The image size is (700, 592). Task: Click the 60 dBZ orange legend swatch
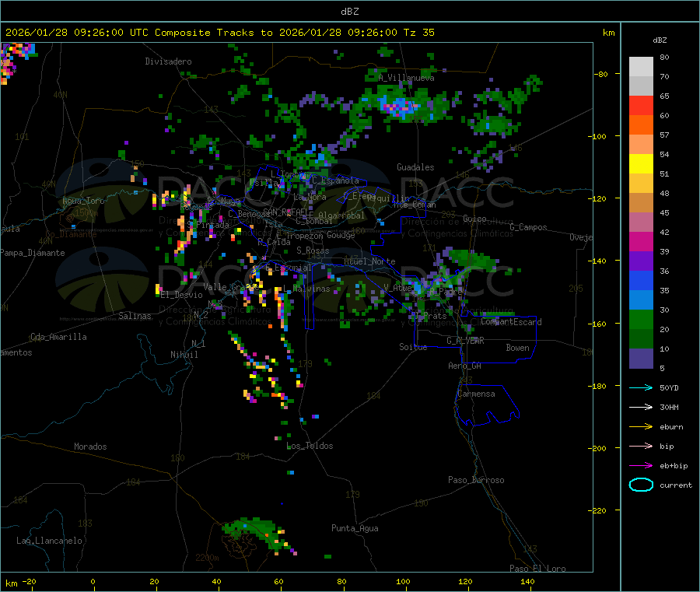(641, 124)
